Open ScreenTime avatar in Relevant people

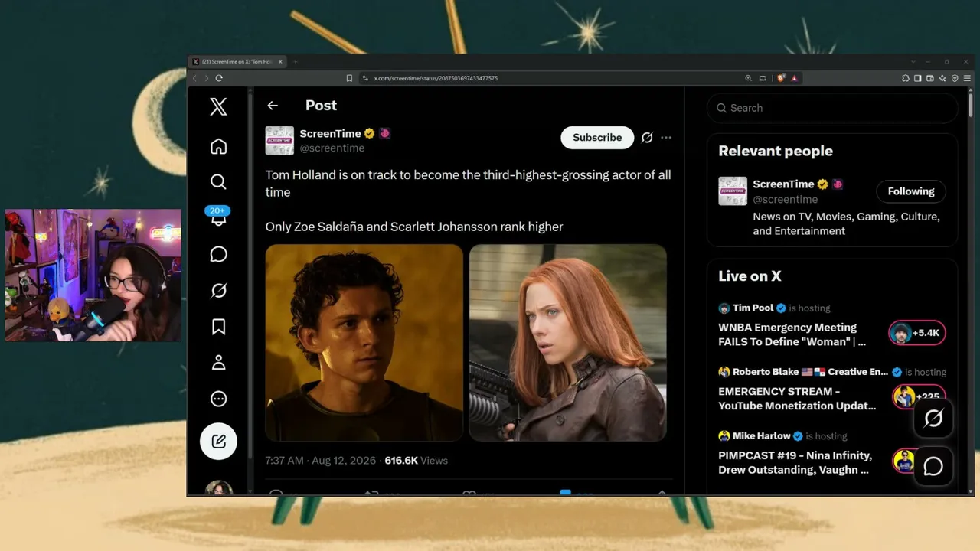coord(733,191)
